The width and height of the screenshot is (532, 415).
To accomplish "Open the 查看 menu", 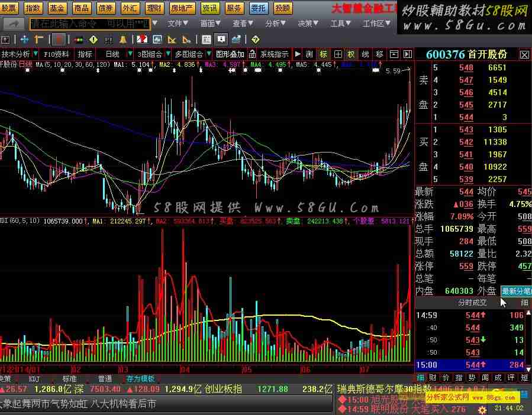I will (x=243, y=24).
